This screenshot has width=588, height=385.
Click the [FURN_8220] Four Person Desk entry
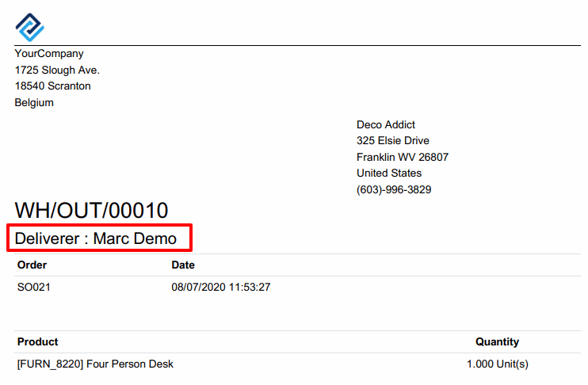coord(95,364)
